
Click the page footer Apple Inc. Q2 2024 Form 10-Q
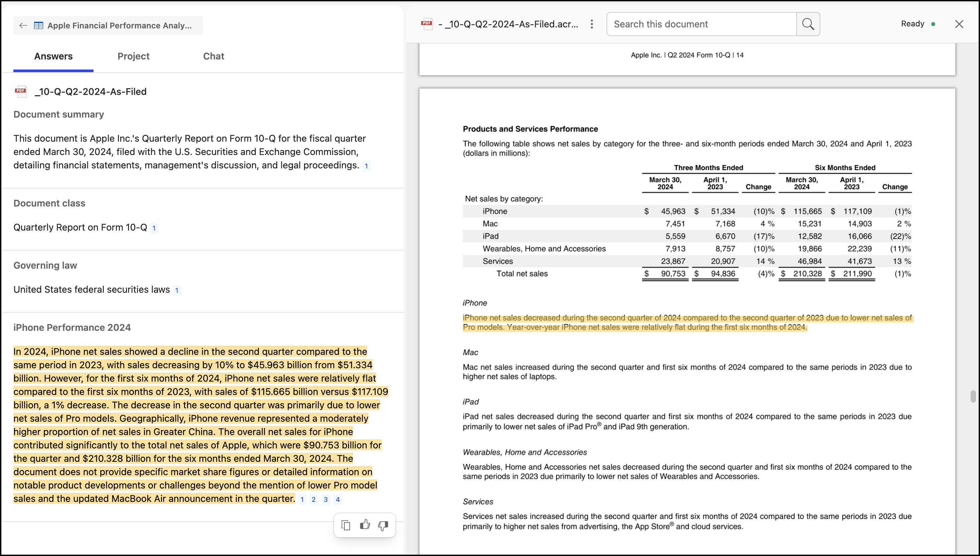(687, 55)
